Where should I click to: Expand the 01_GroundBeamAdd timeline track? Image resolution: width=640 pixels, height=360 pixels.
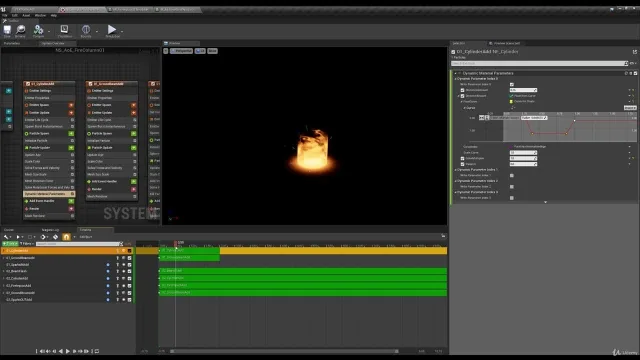click(4, 258)
